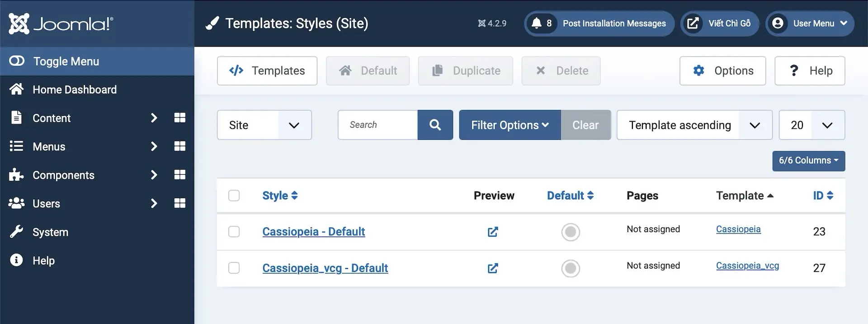This screenshot has width=868, height=324.
Task: Open the Site client dropdown
Action: (x=264, y=125)
